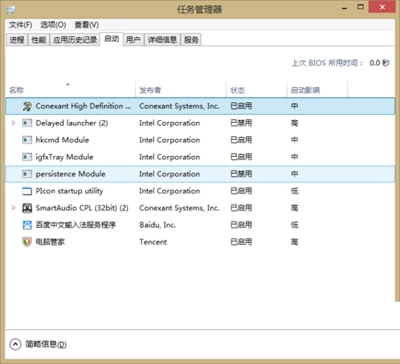Close the Task Manager window
The width and height of the screenshot is (400, 364).
pos(382,7)
